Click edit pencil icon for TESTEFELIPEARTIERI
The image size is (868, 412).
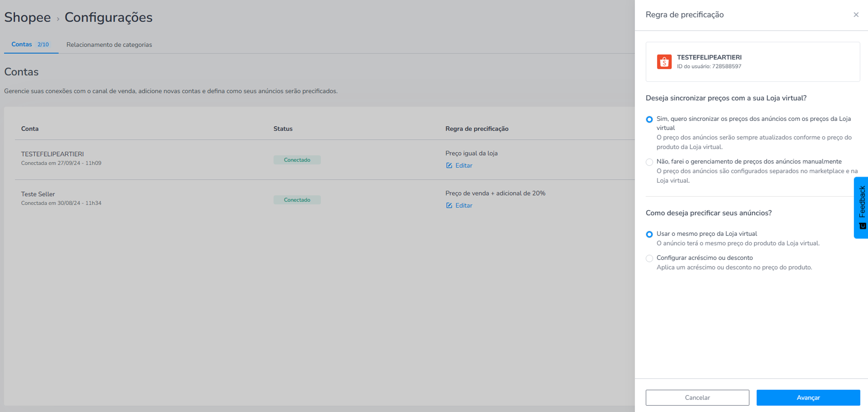click(x=449, y=165)
